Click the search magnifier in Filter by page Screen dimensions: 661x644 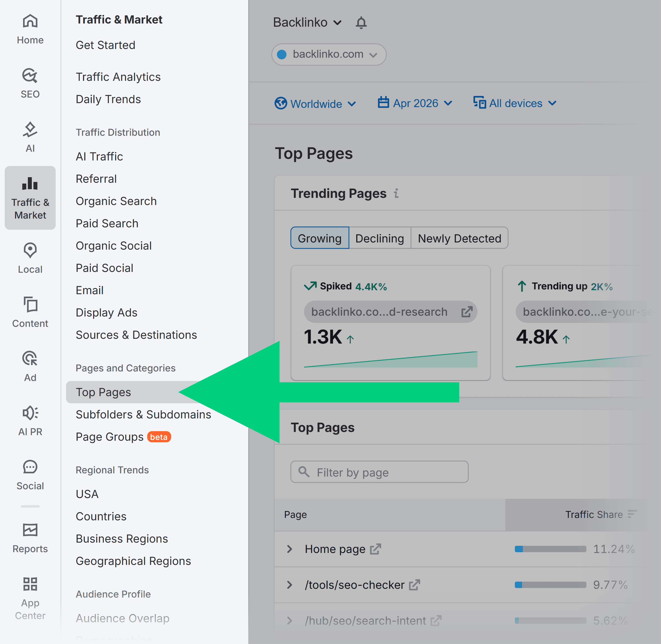[304, 471]
